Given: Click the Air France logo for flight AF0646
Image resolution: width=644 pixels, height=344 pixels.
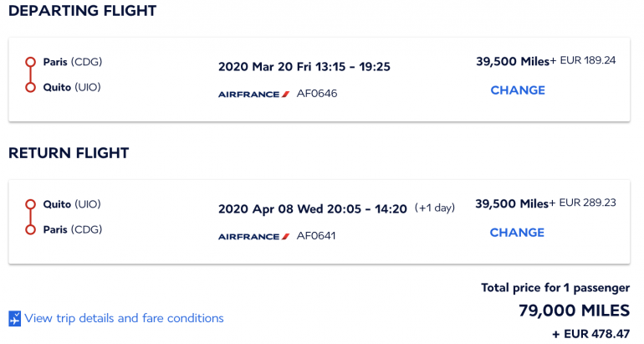Looking at the screenshot, I should pos(254,94).
